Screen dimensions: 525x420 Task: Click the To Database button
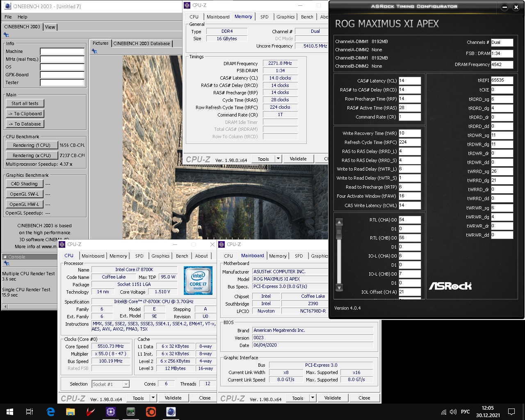coord(25,124)
